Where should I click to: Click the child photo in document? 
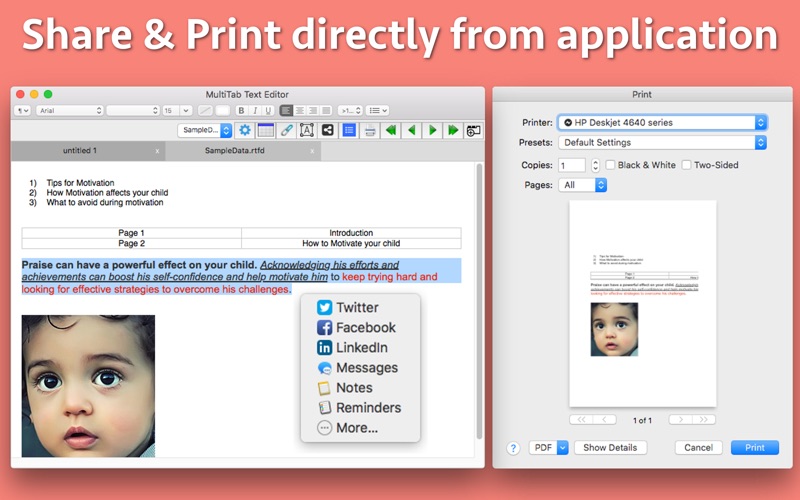88,386
